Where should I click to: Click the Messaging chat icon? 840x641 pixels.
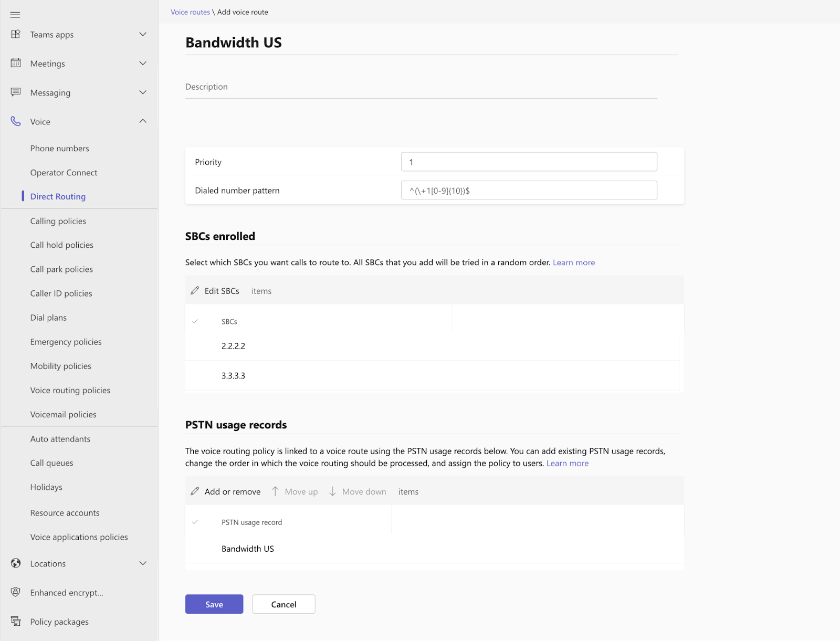pos(16,92)
